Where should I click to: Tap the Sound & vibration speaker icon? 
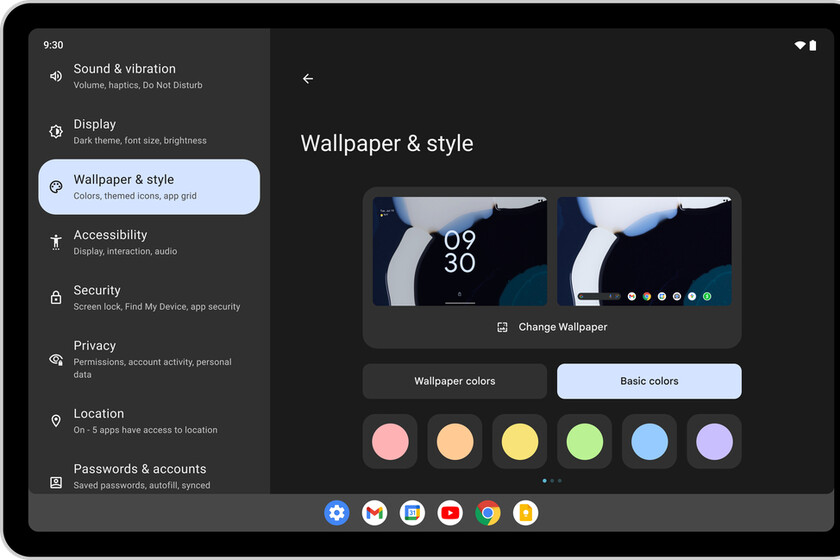56,76
